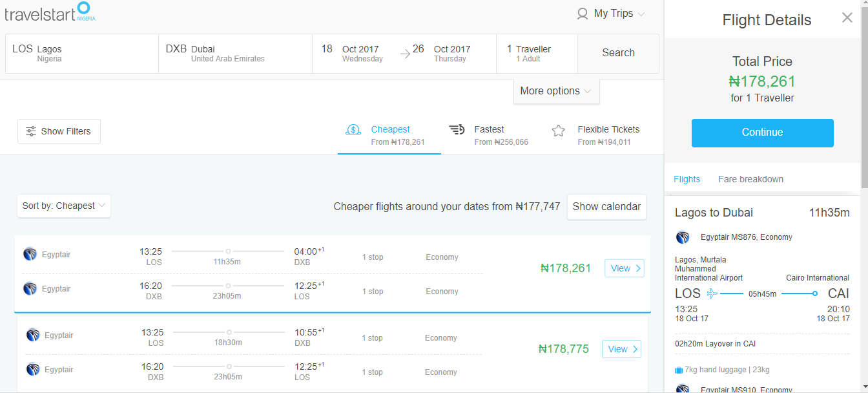Click the Flexible Tickets star icon
Screen dimensions: 868x393
tap(559, 131)
